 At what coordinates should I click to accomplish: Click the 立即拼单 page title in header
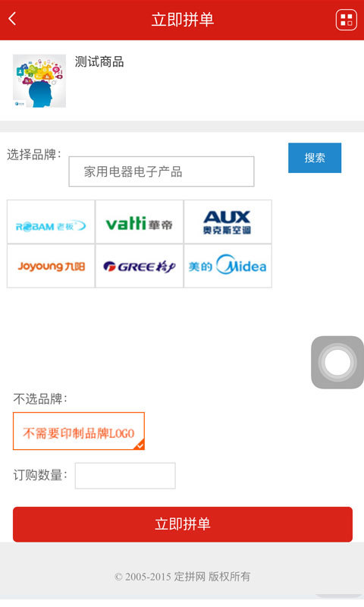pos(183,20)
